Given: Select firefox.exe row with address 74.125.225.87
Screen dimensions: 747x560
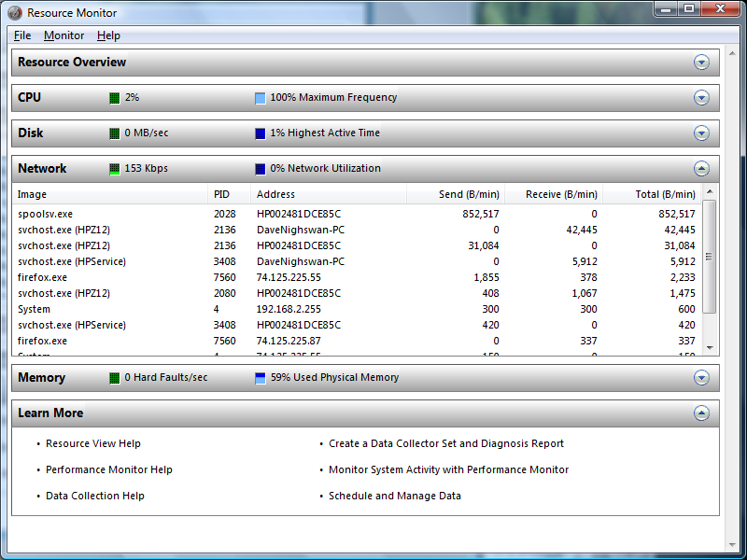Looking at the screenshot, I should coord(357,341).
